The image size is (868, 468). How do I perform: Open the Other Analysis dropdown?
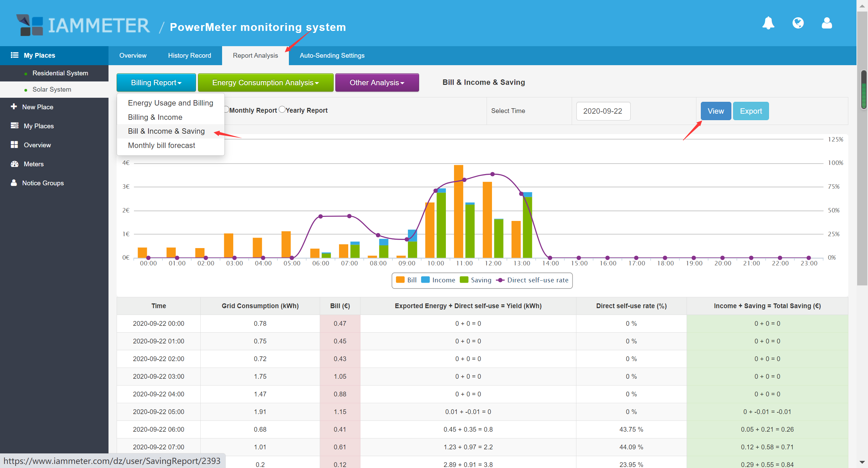coord(377,82)
